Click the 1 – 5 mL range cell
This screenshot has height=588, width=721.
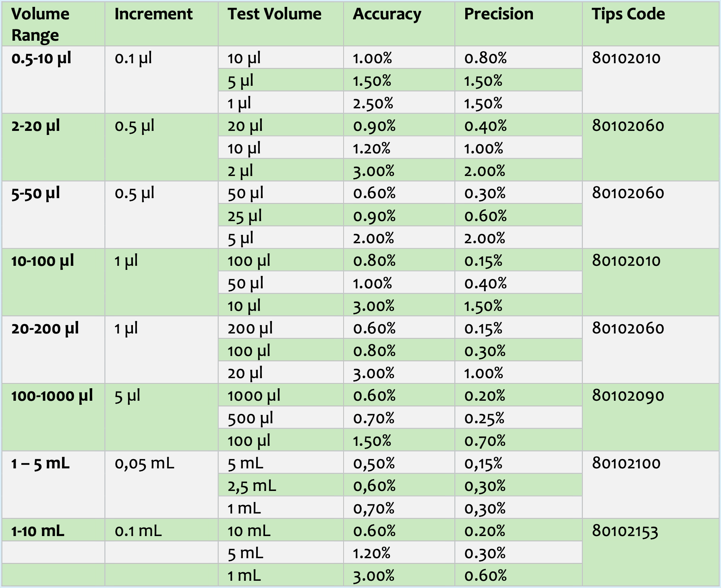[53, 484]
